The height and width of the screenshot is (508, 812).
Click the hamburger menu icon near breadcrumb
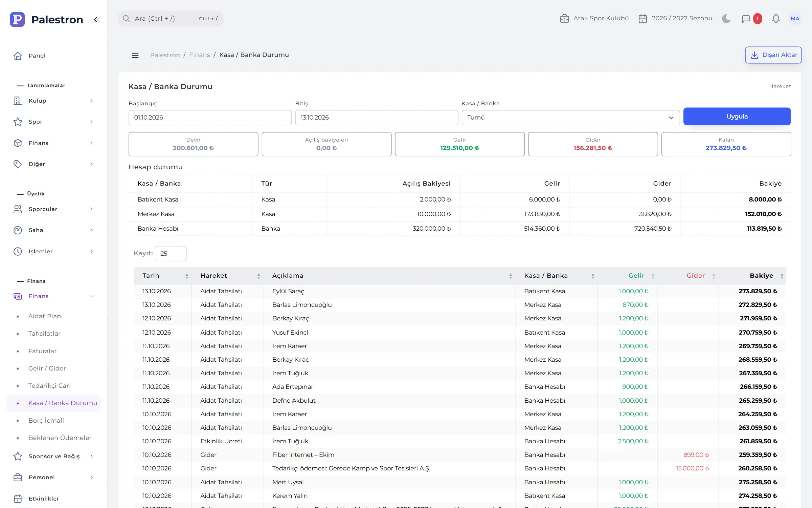point(135,55)
